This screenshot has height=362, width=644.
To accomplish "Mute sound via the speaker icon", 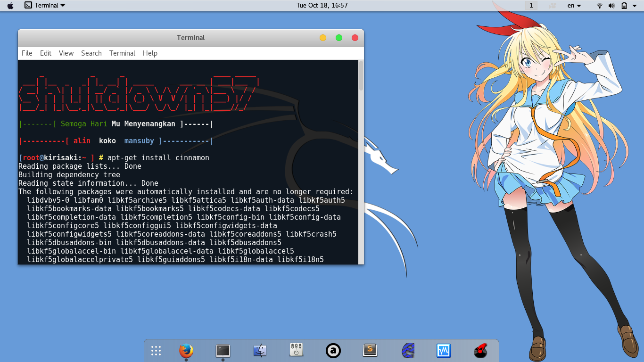I will tap(611, 6).
